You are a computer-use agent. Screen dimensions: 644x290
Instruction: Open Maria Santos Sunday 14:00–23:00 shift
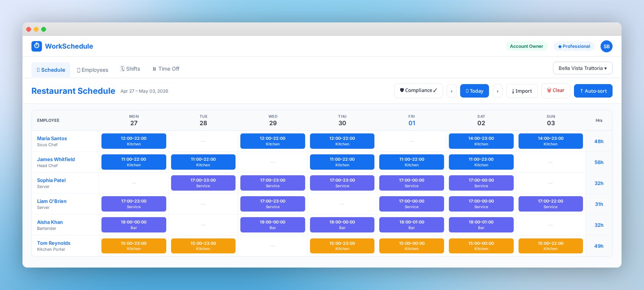[x=551, y=141]
